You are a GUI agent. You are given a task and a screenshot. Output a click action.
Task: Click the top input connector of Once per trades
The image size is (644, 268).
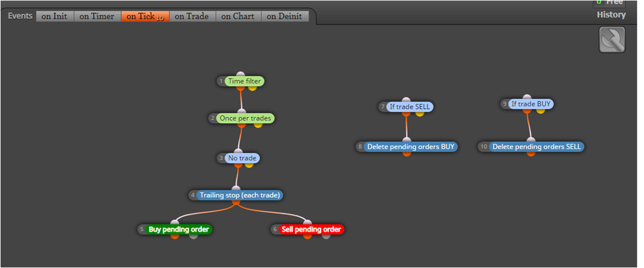[241, 112]
